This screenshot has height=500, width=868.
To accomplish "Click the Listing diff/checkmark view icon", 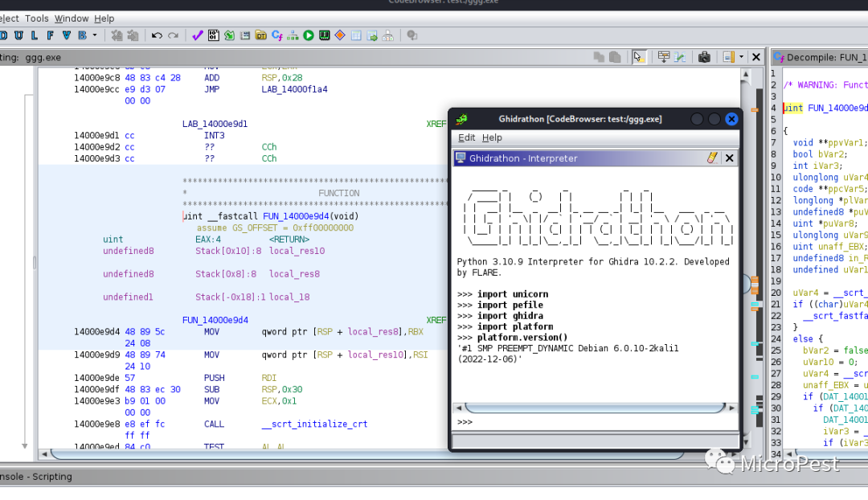I will pyautogui.click(x=680, y=57).
